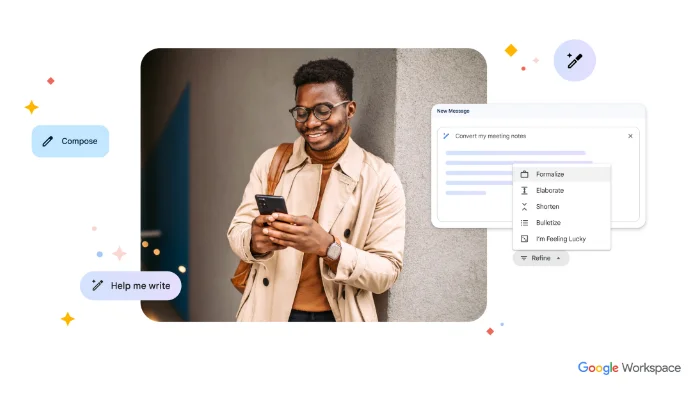This screenshot has width=700, height=394.
Task: Click the Convert my meeting notes field
Action: click(x=538, y=136)
